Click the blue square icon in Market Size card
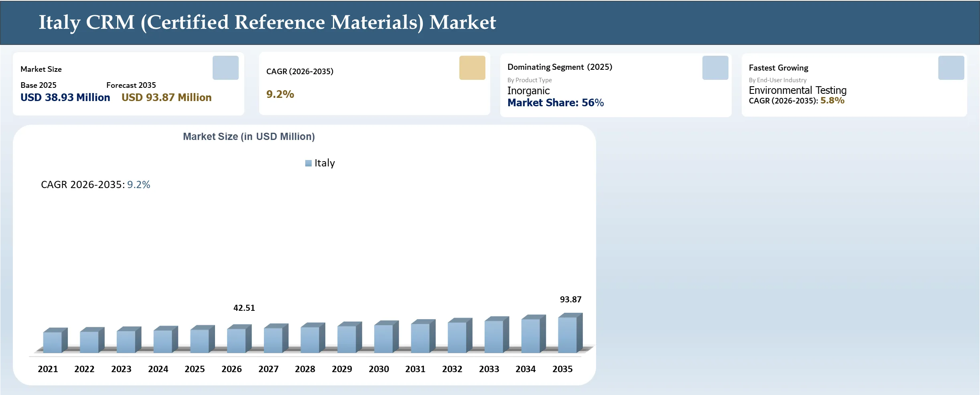The height and width of the screenshot is (395, 980). pos(225,68)
